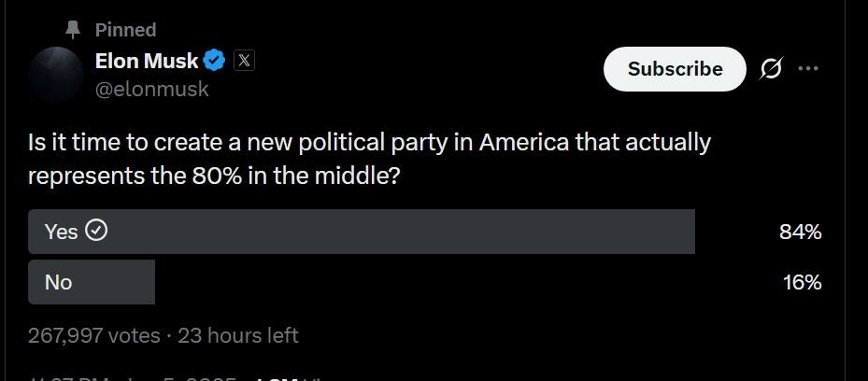This screenshot has width=868, height=381.
Task: Click the 23 hours left text
Action: point(237,334)
